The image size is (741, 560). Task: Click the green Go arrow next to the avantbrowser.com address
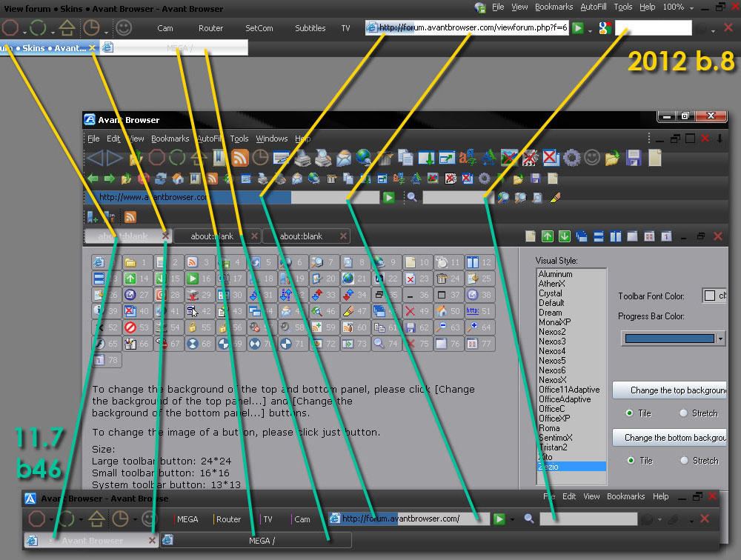coord(388,198)
